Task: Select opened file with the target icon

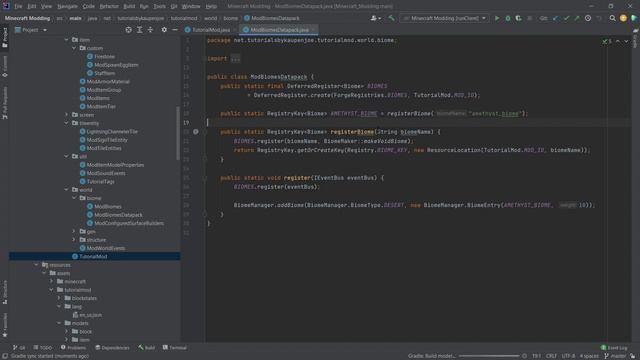Action: (x=129, y=30)
